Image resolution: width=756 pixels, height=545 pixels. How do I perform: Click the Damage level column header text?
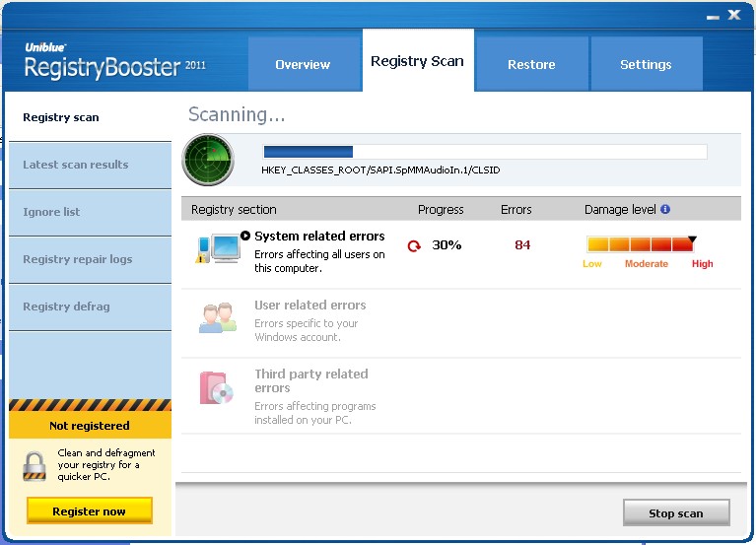point(620,210)
